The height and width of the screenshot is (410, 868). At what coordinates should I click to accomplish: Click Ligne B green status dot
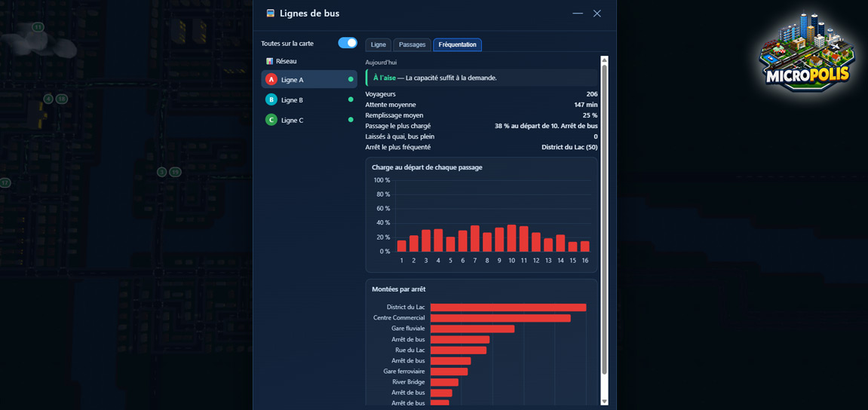pos(351,100)
